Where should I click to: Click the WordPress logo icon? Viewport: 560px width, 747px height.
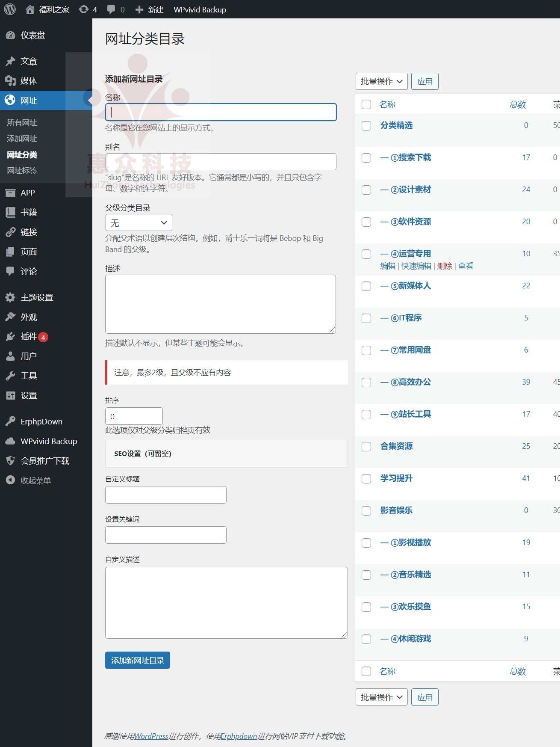10,9
